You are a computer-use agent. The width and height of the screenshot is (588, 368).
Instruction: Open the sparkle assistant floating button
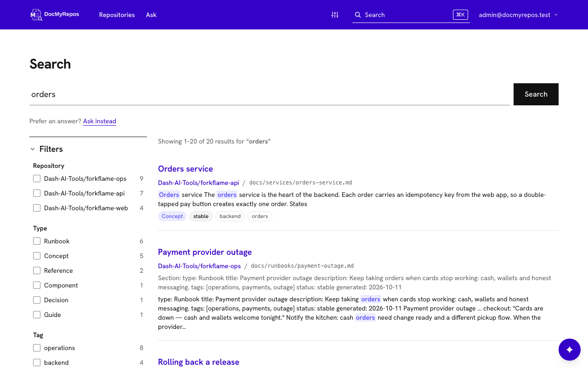(570, 350)
